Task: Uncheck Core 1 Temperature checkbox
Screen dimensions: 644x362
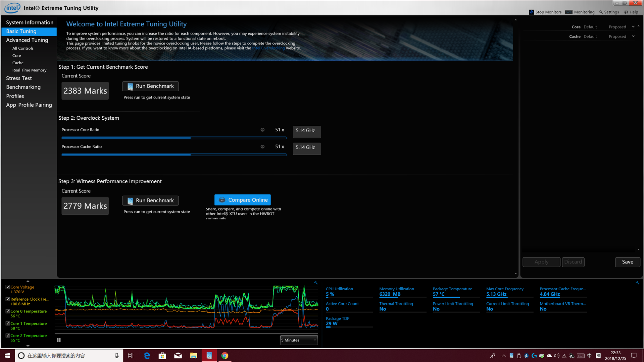Action: click(7, 324)
